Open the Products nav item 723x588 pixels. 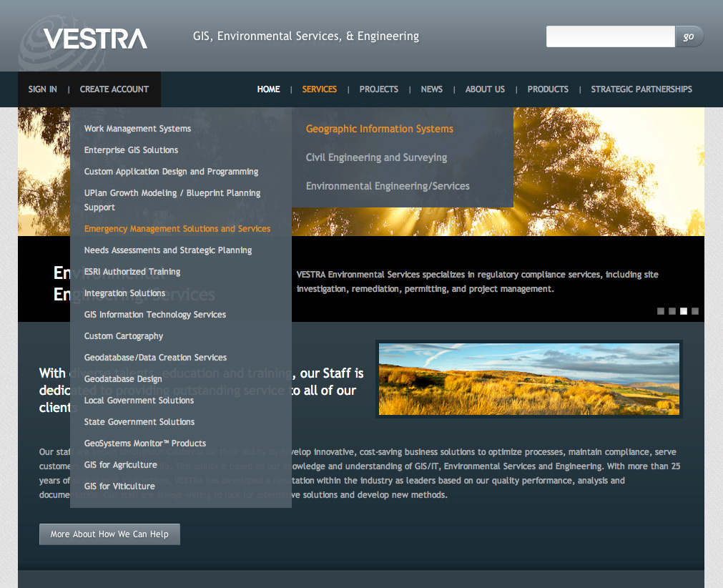click(x=548, y=89)
